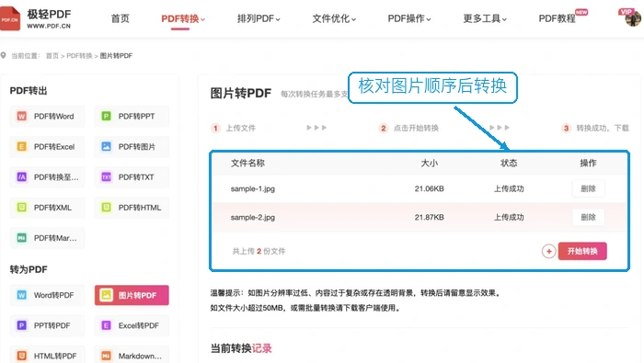644x363 pixels.
Task: Select the highlighted 图片转PDF tool
Action: click(x=132, y=295)
